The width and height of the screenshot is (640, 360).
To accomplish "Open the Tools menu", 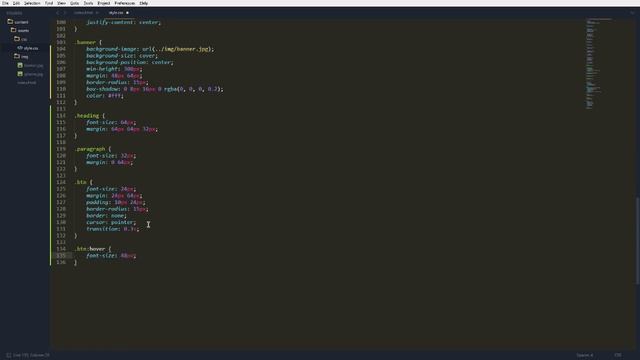I will [x=88, y=3].
